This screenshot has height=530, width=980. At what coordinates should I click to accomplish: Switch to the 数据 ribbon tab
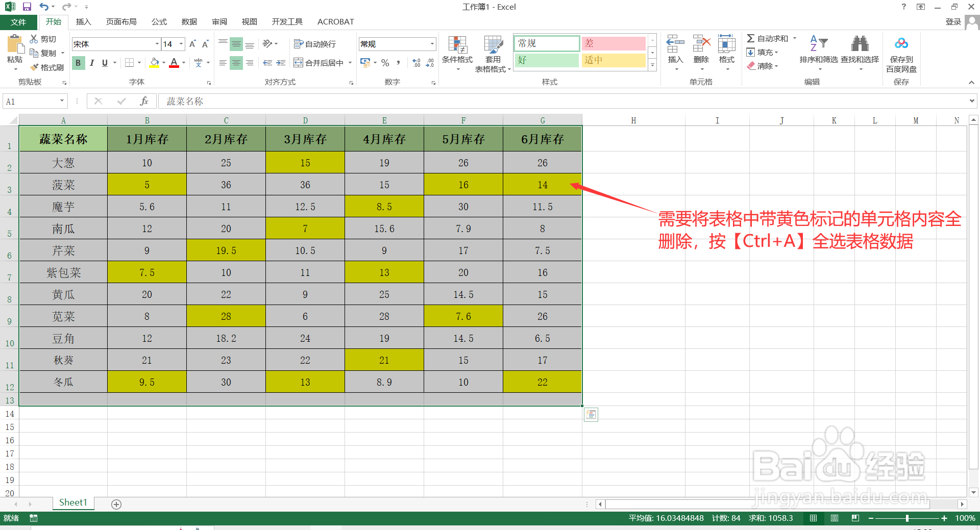coord(188,21)
